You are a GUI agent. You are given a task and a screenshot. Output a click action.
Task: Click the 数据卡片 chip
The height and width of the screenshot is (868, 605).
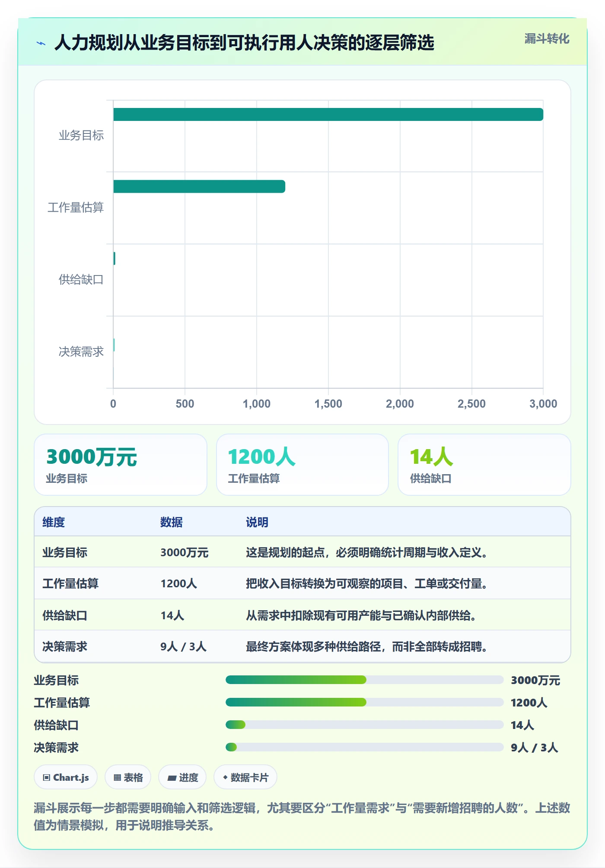pyautogui.click(x=245, y=777)
